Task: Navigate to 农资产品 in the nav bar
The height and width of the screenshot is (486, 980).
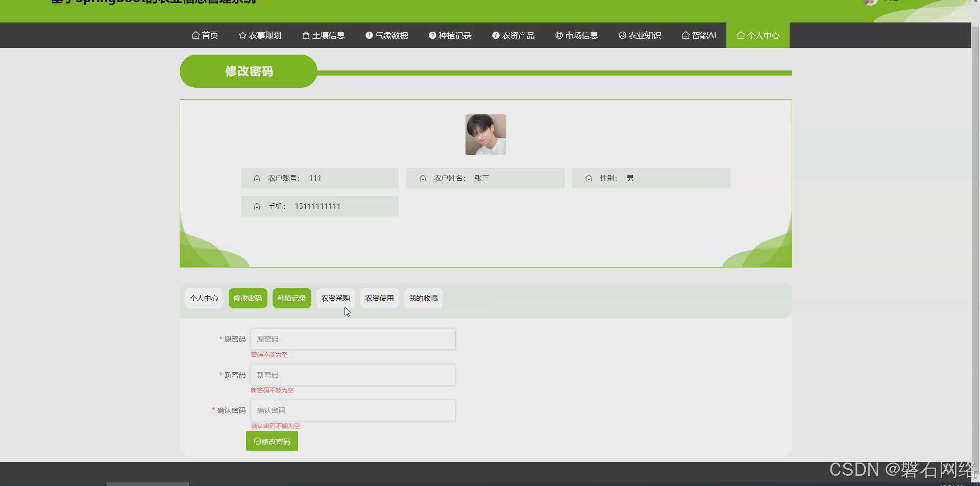Action: [x=513, y=35]
